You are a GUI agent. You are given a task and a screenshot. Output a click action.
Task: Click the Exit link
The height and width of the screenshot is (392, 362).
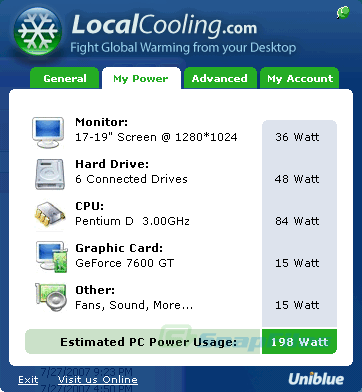point(28,380)
